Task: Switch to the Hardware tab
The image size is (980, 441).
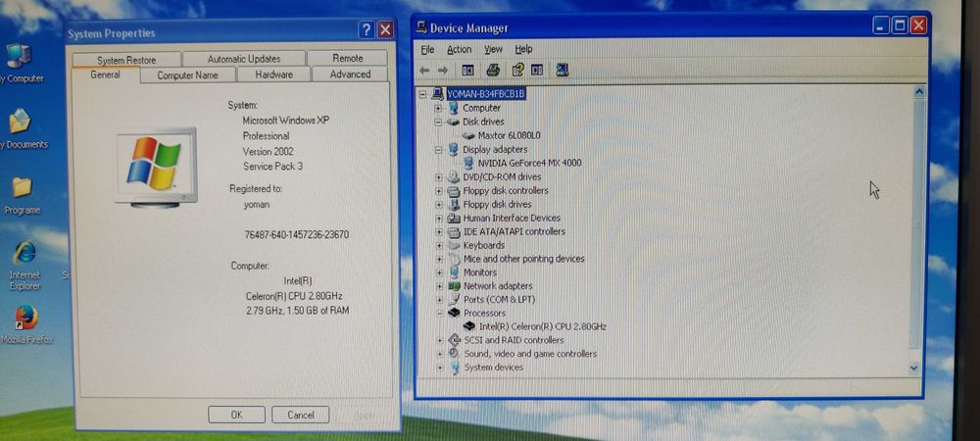Action: 273,74
